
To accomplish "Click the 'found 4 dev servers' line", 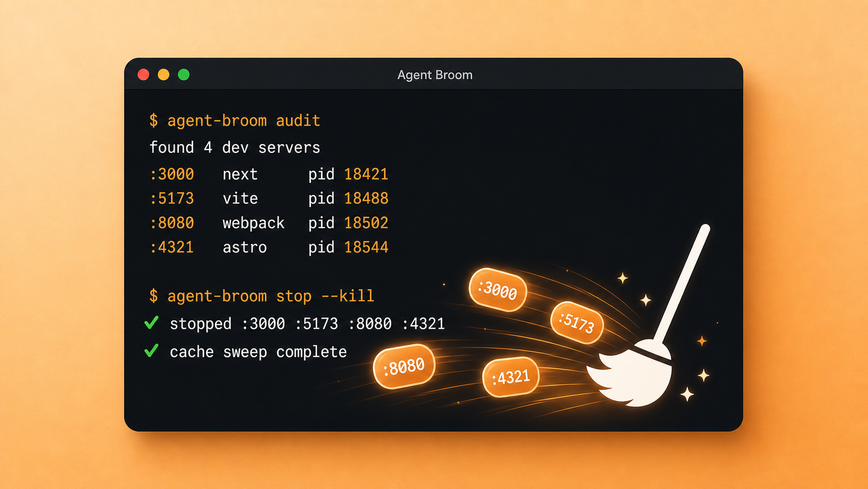I will click(x=235, y=148).
